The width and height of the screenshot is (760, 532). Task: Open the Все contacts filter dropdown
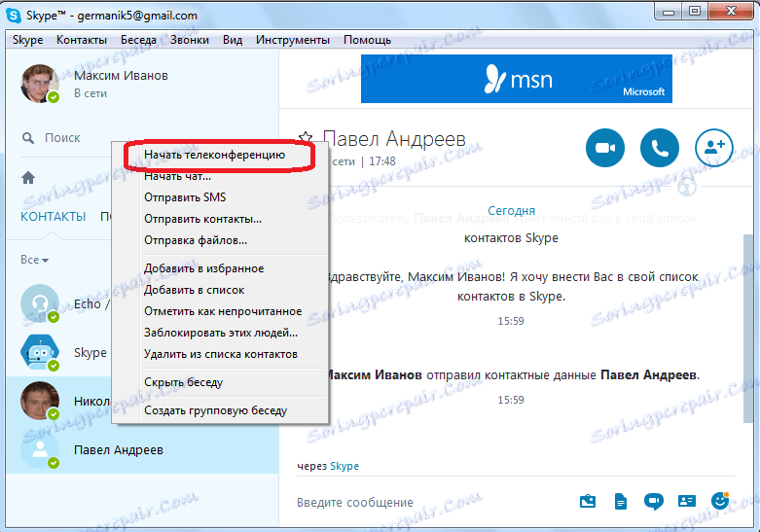[x=34, y=260]
